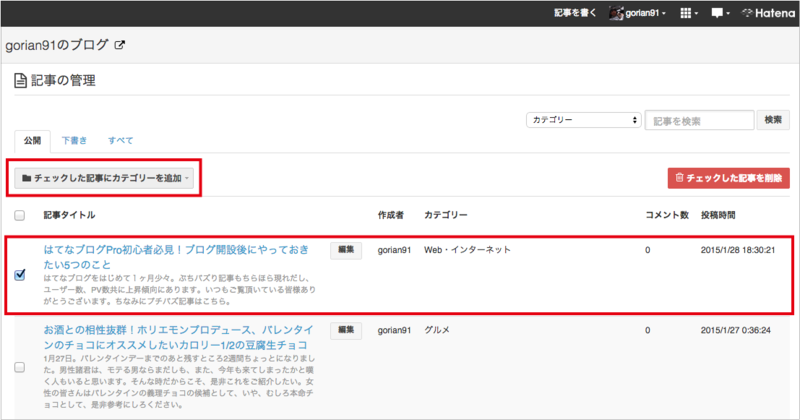Click the コメント数 column header
Image resolution: width=800 pixels, height=420 pixels.
tap(667, 215)
